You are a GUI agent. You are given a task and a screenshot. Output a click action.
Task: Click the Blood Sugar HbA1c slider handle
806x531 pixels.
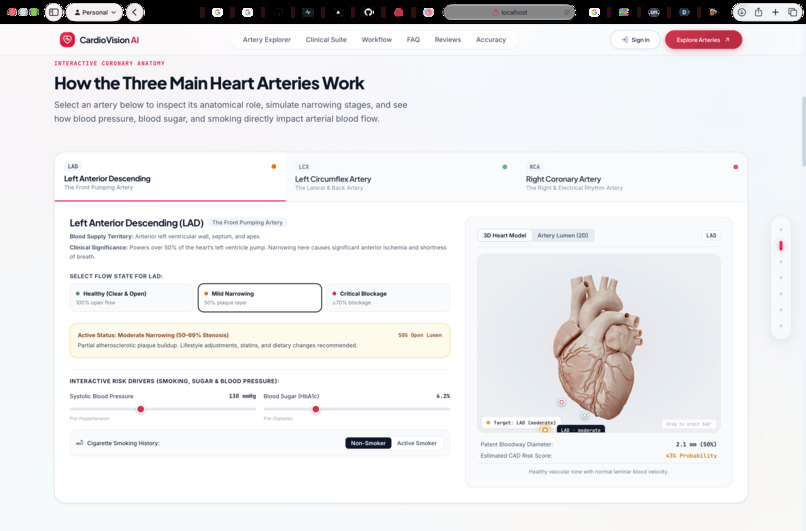coord(316,409)
